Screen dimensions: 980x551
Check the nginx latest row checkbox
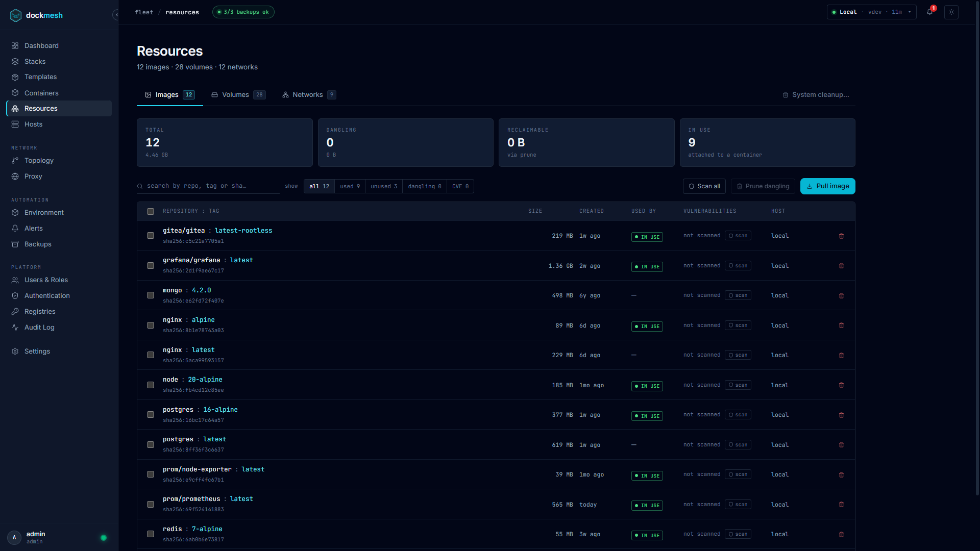151,355
